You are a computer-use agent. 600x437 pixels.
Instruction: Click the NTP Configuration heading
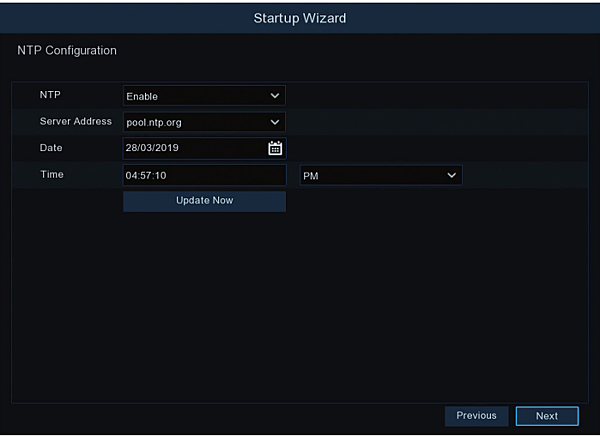coord(67,50)
